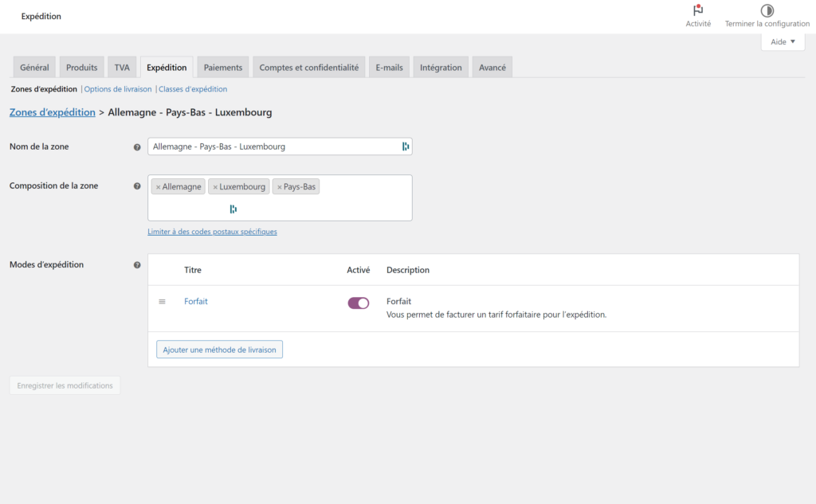Open Options de livraison link

click(118, 89)
